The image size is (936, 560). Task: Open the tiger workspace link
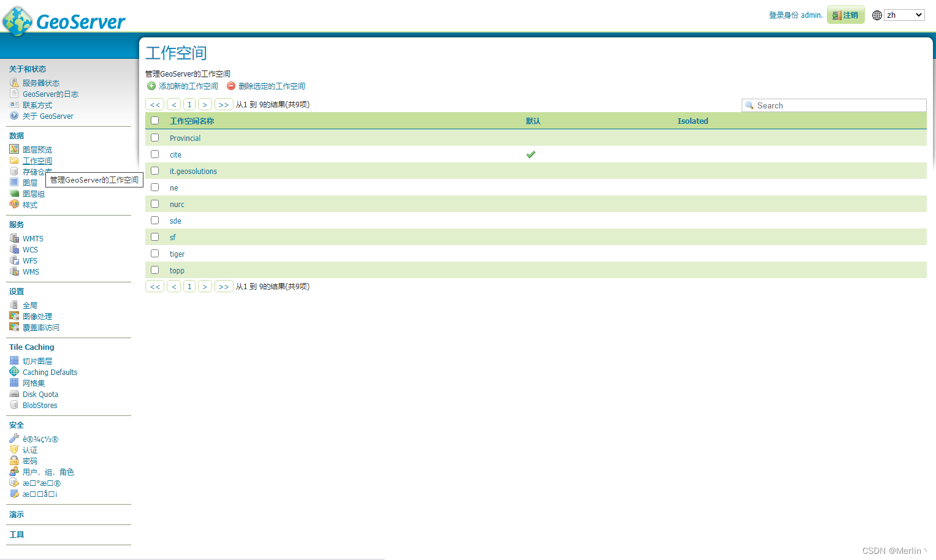(x=177, y=254)
